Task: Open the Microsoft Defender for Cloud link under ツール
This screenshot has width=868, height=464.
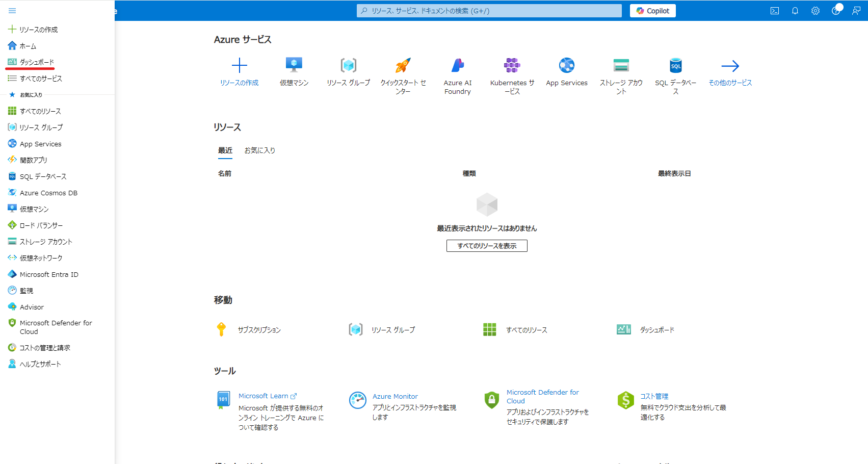Action: pos(543,396)
